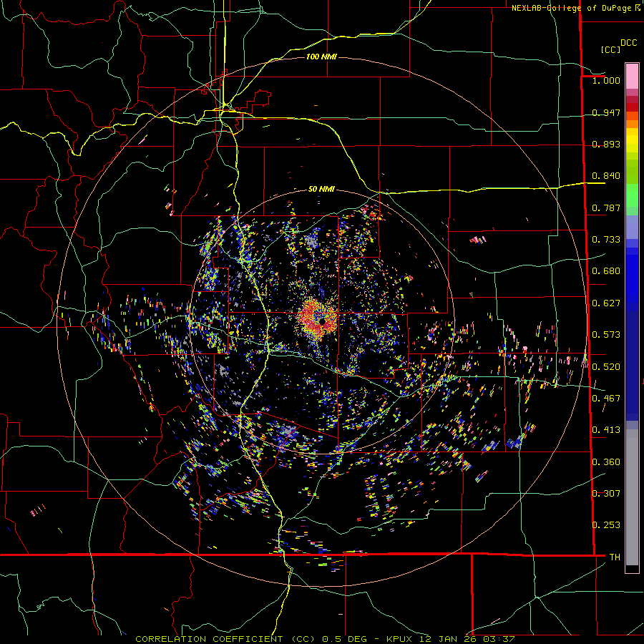Click the Correlation Coefficient KPUX caption text
The height and width of the screenshot is (644, 644).
325,639
